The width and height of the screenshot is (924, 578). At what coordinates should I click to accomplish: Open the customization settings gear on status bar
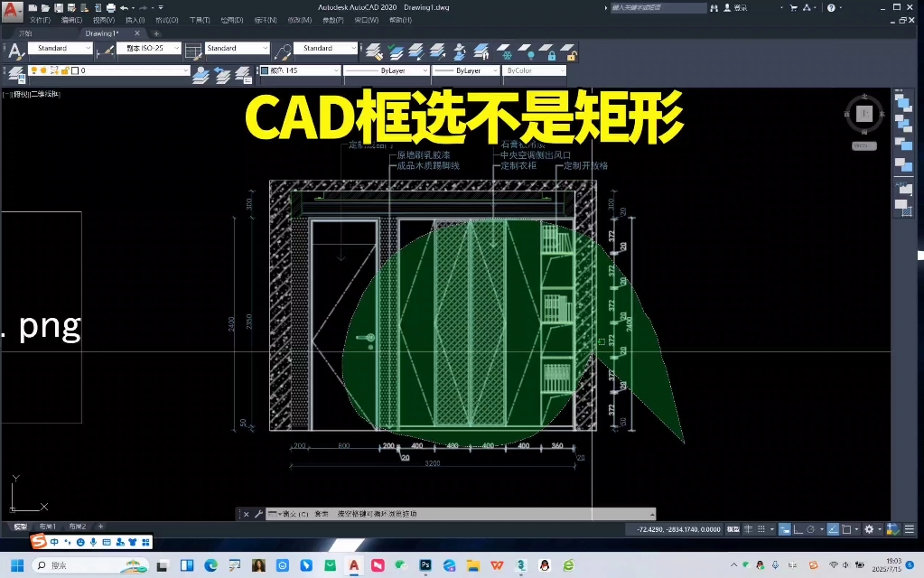(x=869, y=529)
